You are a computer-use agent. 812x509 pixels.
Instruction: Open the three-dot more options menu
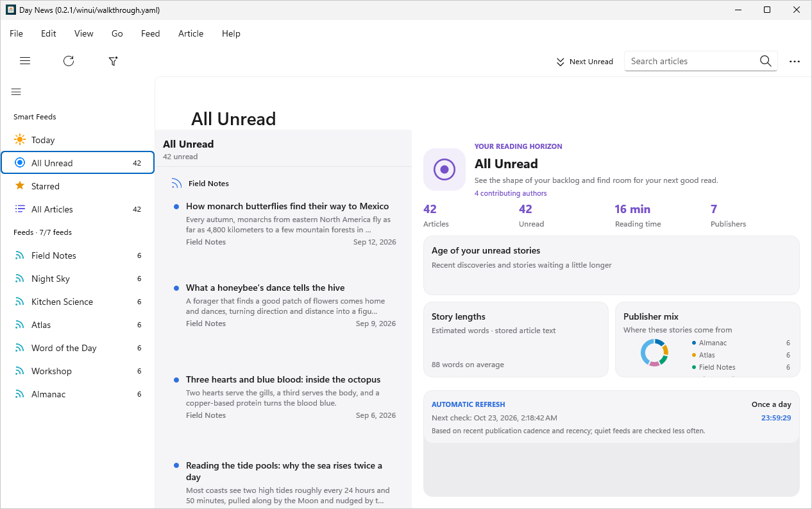(795, 62)
